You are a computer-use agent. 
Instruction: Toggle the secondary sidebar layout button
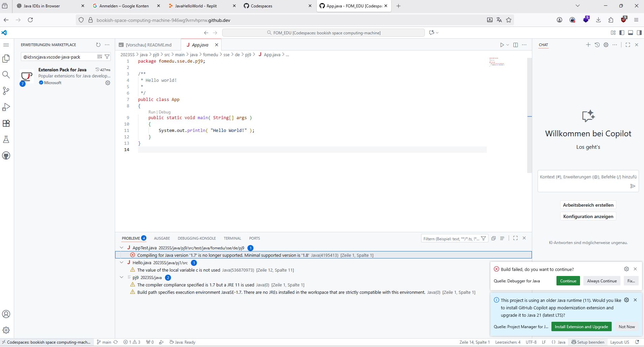[639, 33]
